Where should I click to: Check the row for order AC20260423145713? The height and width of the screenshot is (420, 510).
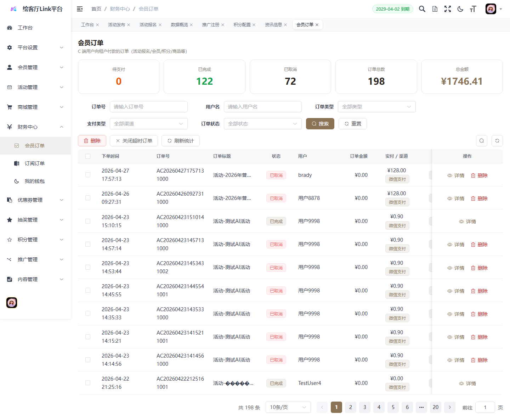[88, 244]
